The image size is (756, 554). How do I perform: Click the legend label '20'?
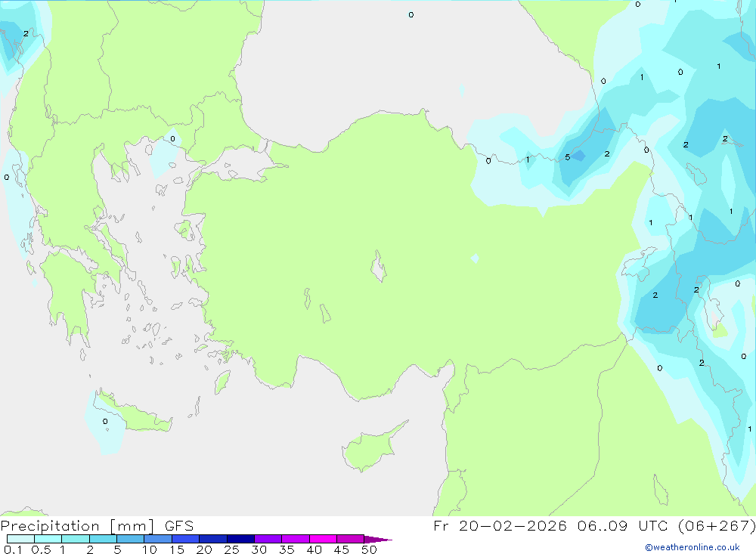204,549
